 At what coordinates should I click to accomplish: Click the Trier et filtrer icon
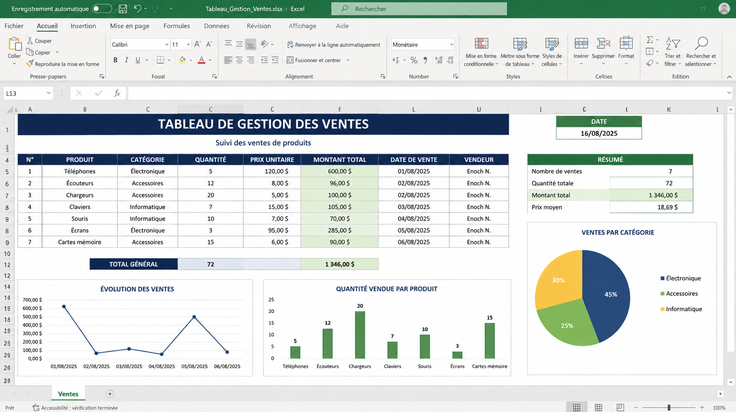click(x=673, y=44)
